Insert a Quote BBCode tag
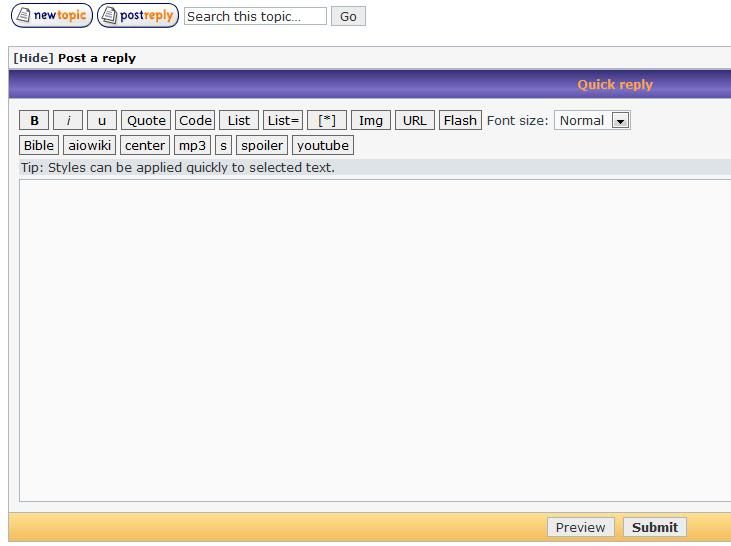The width and height of the screenshot is (731, 546). click(146, 120)
